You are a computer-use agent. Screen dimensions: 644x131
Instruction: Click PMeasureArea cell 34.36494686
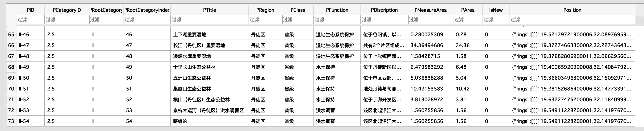427,45
